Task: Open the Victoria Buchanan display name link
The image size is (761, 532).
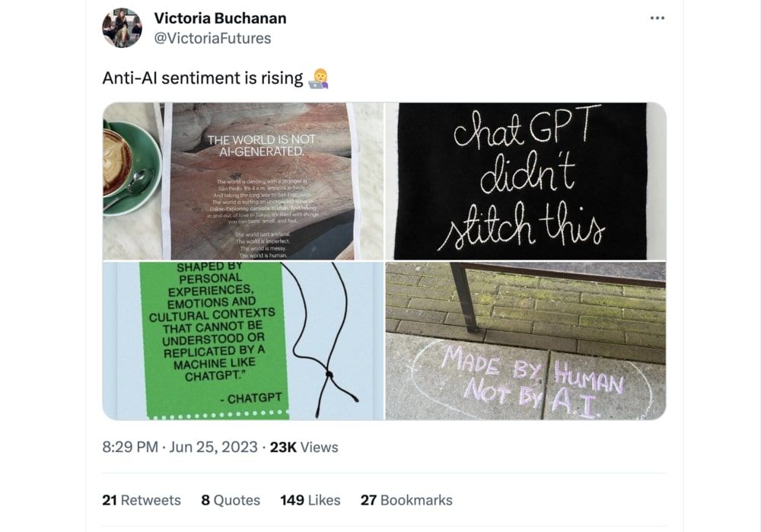Action: (x=220, y=18)
